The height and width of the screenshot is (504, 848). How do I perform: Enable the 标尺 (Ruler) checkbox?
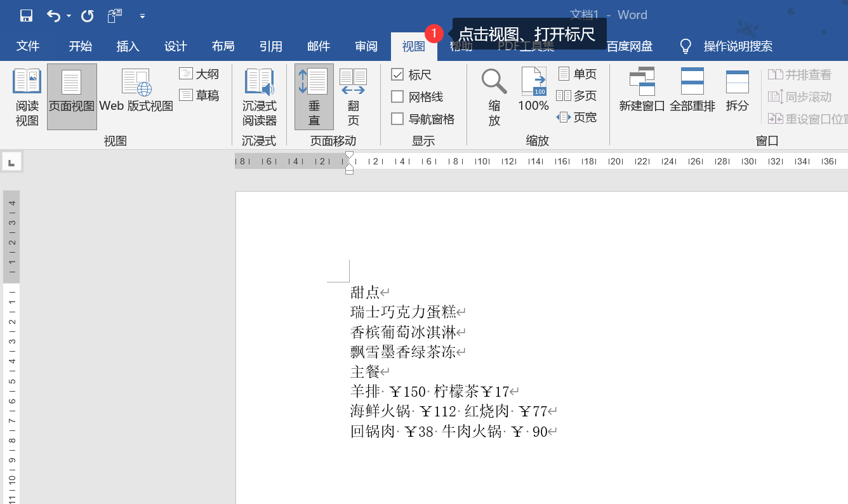399,74
